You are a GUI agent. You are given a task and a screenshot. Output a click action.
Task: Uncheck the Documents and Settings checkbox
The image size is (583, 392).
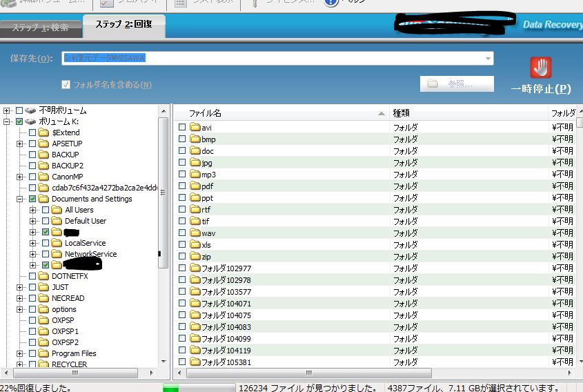click(x=32, y=199)
